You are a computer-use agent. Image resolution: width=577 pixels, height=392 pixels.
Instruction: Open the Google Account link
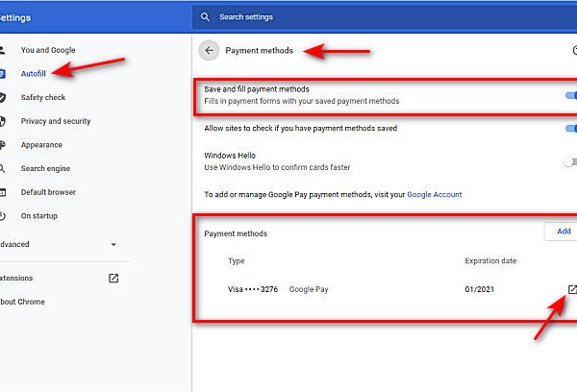pos(434,194)
